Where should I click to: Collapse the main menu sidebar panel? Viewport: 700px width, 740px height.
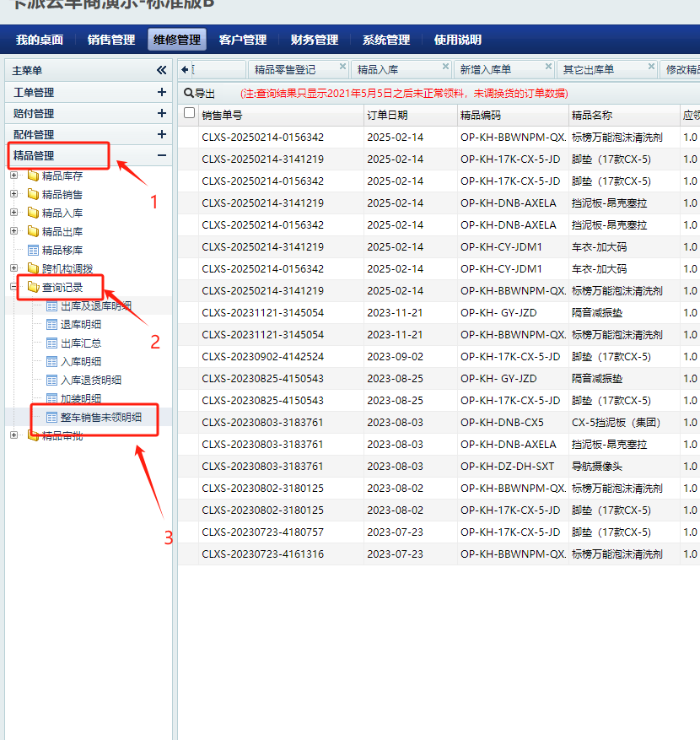point(161,71)
